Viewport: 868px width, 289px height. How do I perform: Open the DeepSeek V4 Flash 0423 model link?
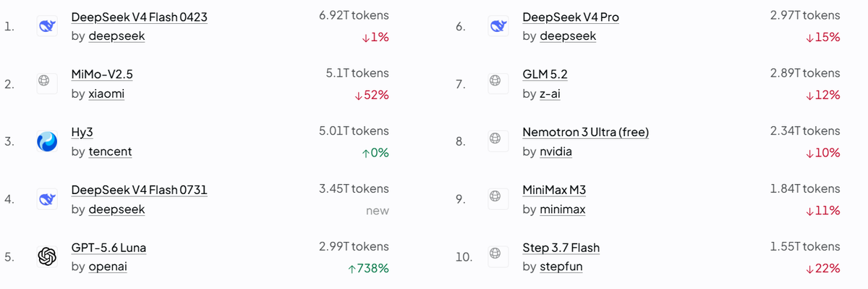click(x=140, y=17)
